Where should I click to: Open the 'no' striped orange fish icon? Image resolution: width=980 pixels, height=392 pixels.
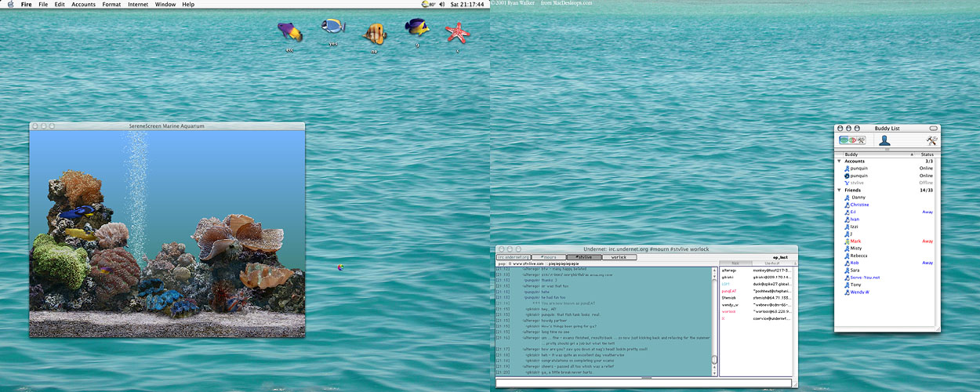[374, 33]
